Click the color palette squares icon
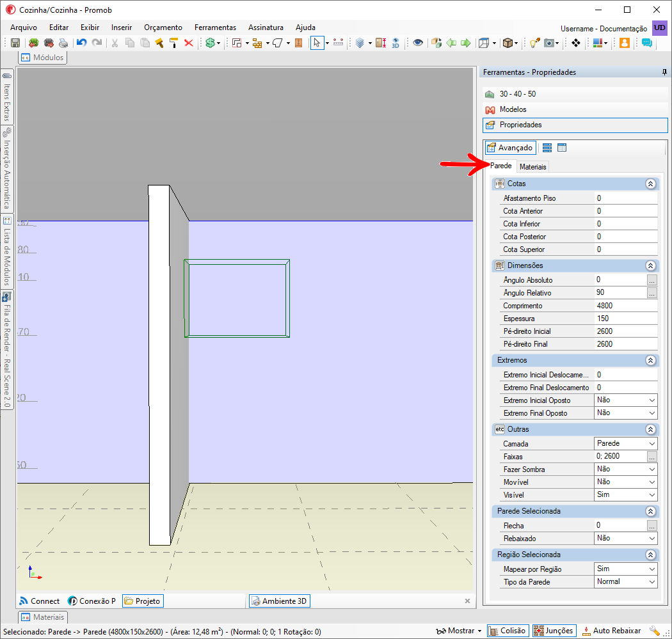The image size is (672, 639). (598, 43)
